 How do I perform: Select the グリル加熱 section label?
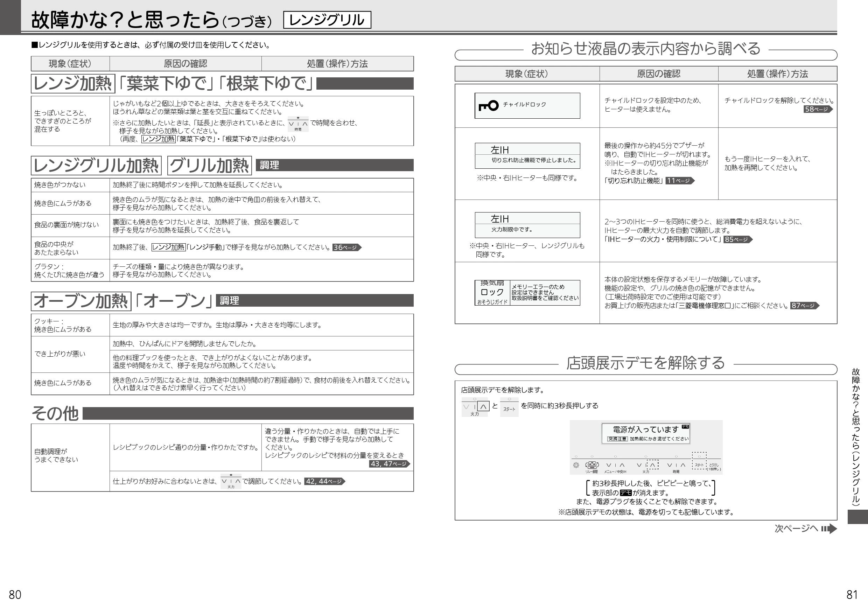tap(209, 166)
